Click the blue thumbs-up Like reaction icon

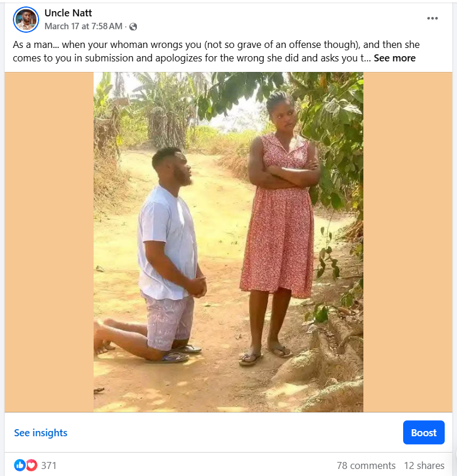(x=20, y=465)
